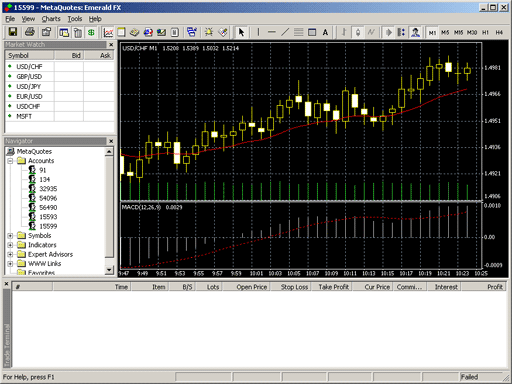This screenshot has width=512, height=384.
Task: Open the Help menu
Action: click(x=95, y=19)
